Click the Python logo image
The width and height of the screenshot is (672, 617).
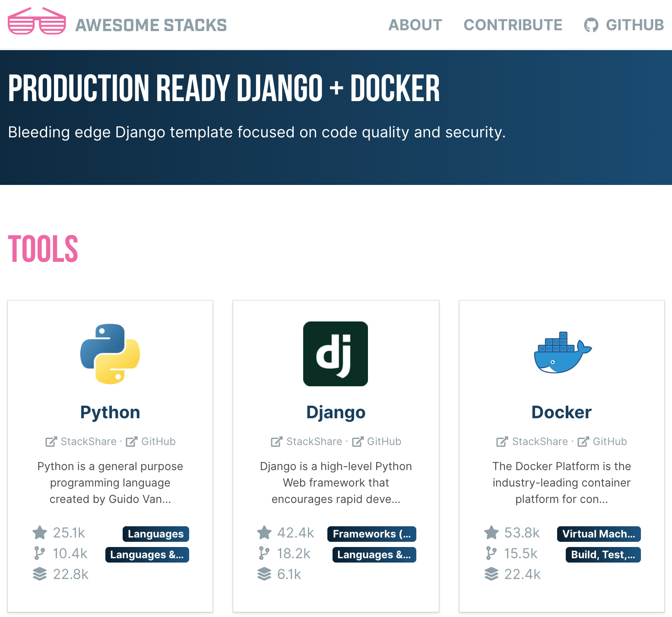(x=110, y=354)
